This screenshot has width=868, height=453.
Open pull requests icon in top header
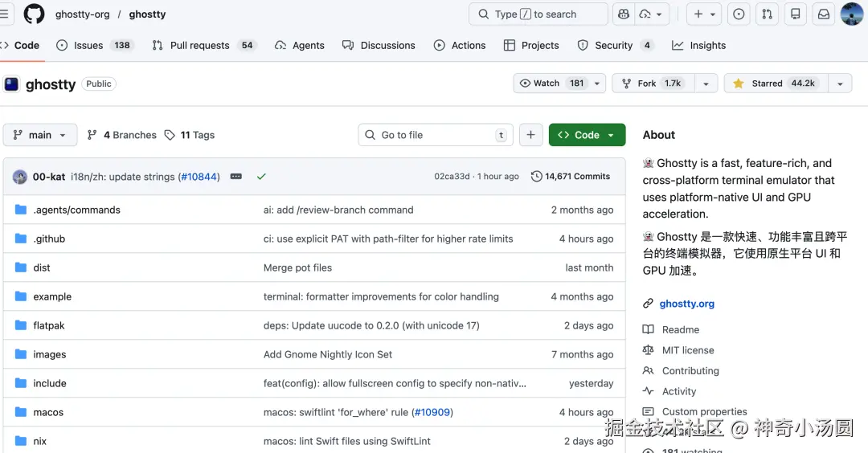[768, 14]
